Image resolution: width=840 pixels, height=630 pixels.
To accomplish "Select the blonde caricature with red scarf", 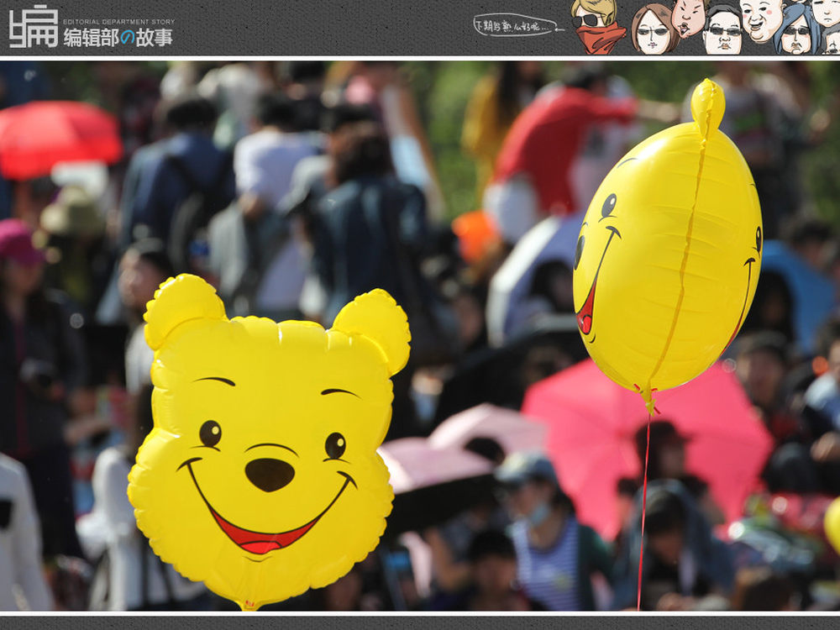I will pos(597,27).
